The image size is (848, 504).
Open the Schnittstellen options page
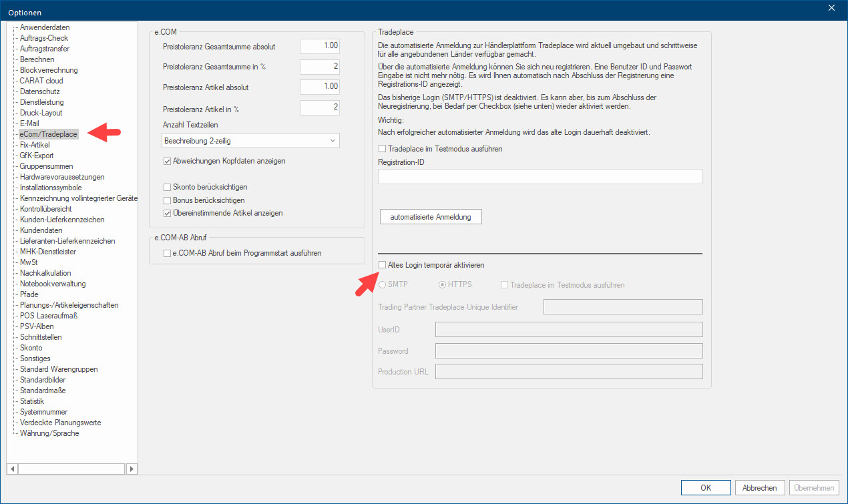(x=41, y=337)
